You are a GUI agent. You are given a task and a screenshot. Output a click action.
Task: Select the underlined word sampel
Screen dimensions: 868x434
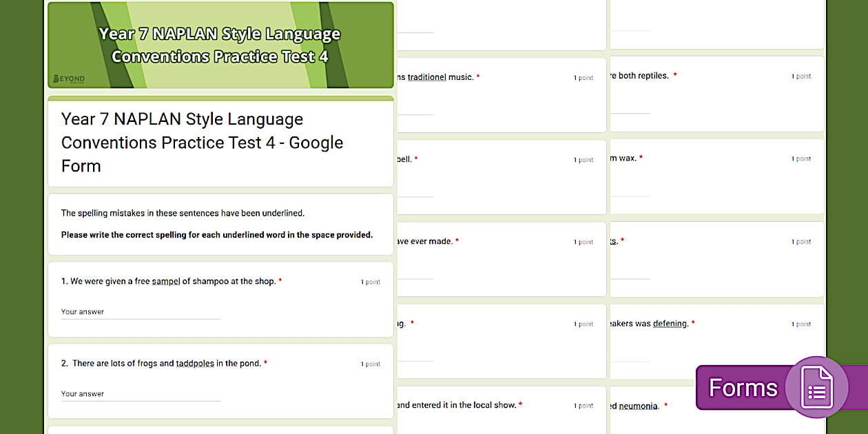point(167,281)
